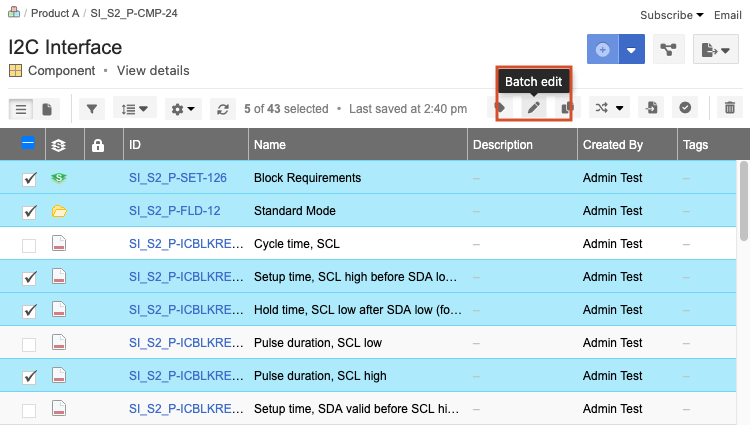Screen dimensions: 750x425
Task: Click the filter funnel icon
Action: click(x=91, y=108)
